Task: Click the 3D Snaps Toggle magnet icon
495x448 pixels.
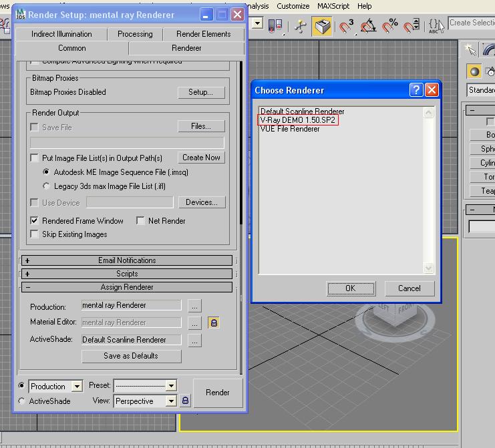Action: pos(346,26)
